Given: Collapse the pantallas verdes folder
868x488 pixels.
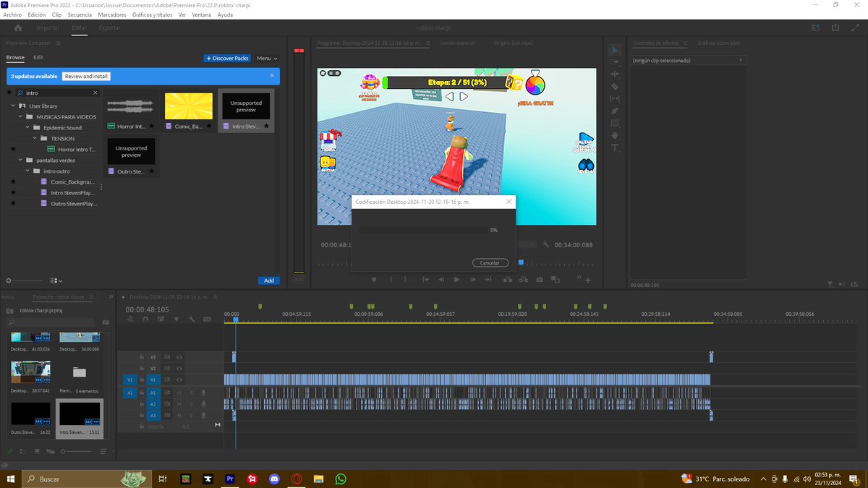Looking at the screenshot, I should (x=20, y=160).
